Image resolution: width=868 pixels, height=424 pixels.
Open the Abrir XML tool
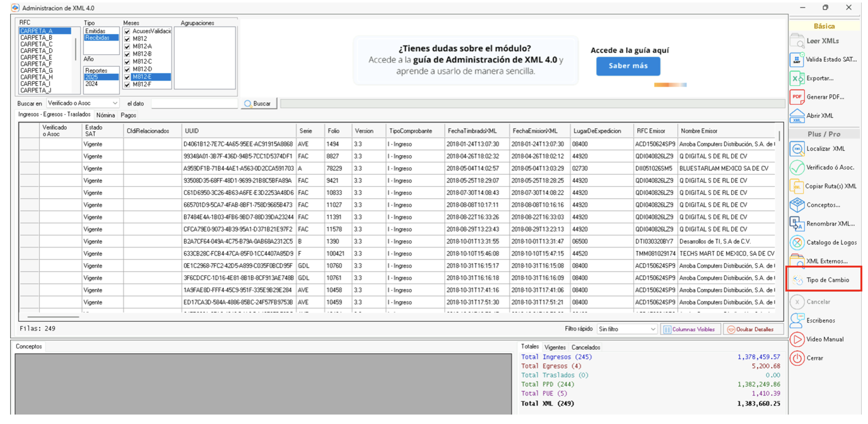797,115
